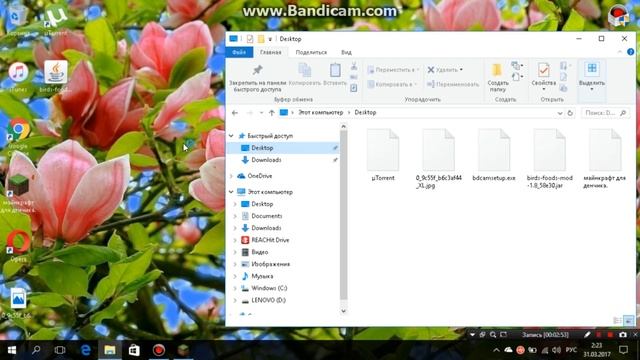640x360 pixels.
Task: Expand the OneDrive tree node
Action: tap(231, 176)
